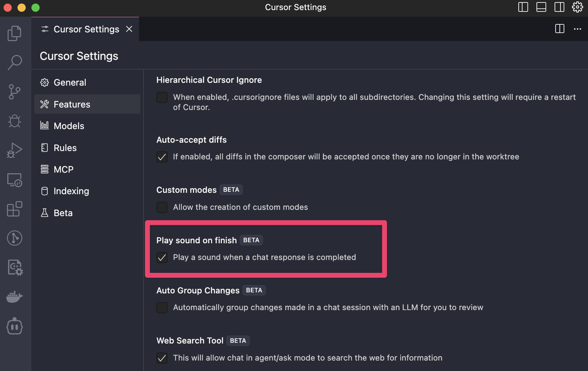Click the Hierarchical Cursor Ignore heading

(x=209, y=80)
